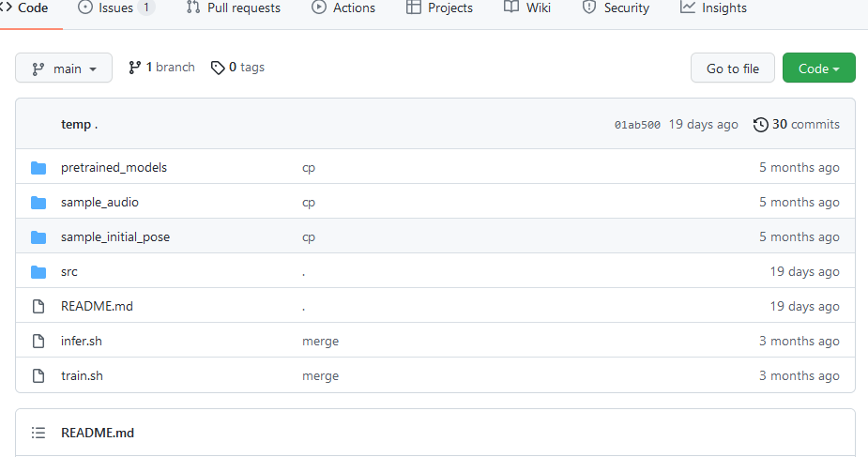This screenshot has height=457, width=868.
Task: Click the sample_initial_pose folder icon
Action: coord(38,237)
